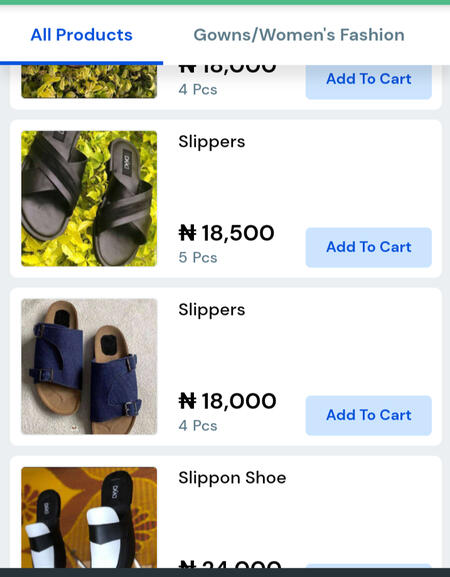
Task: Add the blue denim slippers to cart
Action: pyautogui.click(x=368, y=415)
